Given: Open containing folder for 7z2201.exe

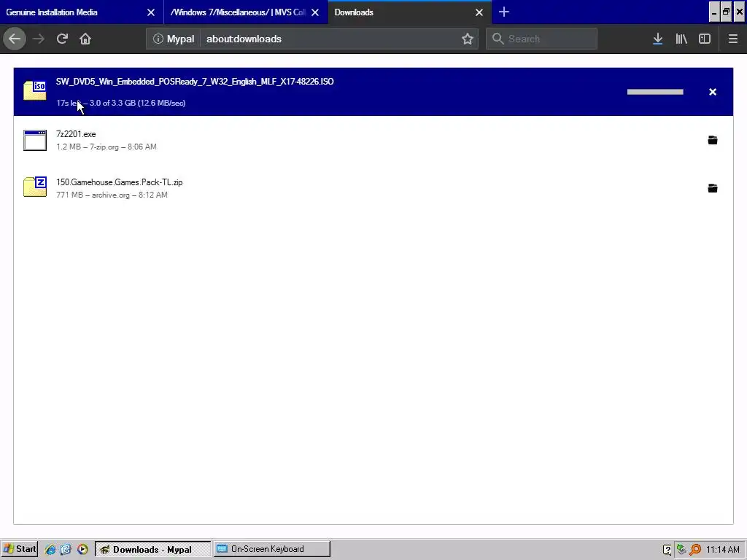Looking at the screenshot, I should tap(712, 140).
